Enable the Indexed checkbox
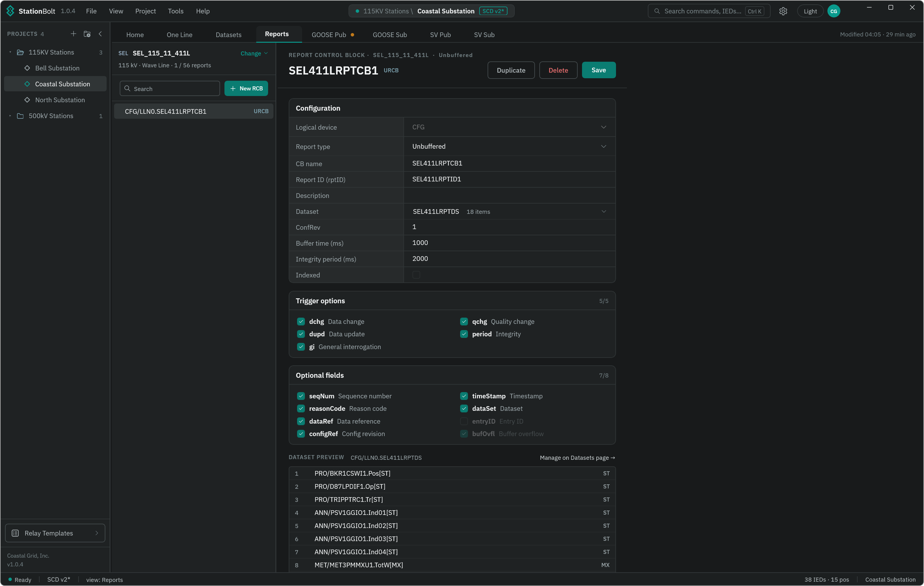This screenshot has width=924, height=586. point(416,275)
